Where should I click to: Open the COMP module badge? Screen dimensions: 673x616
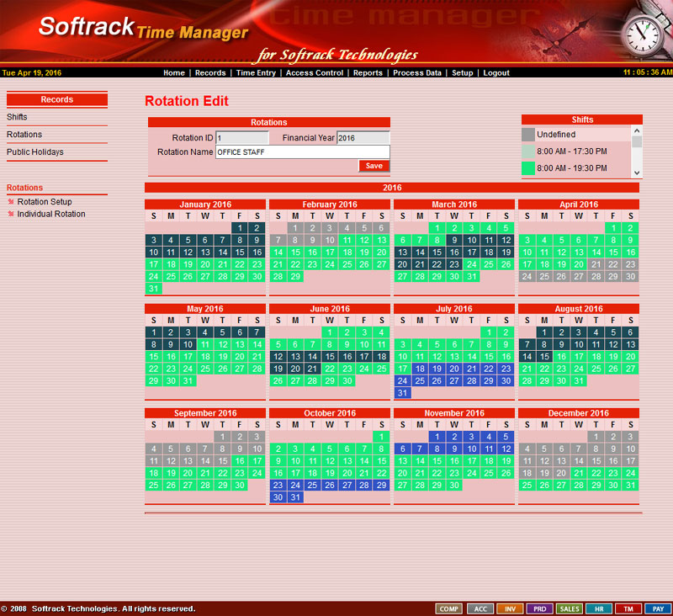click(x=448, y=608)
